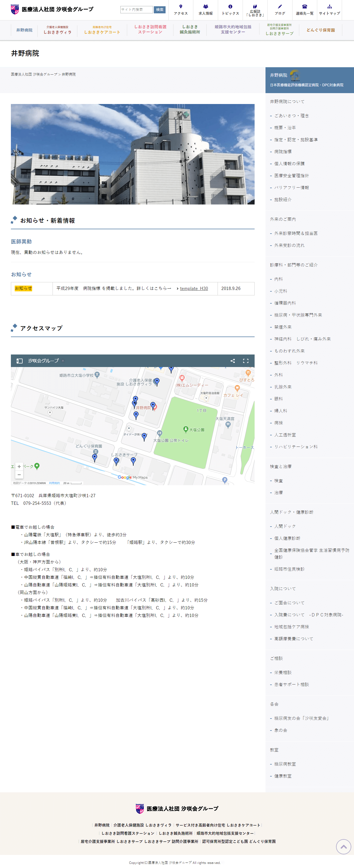
Task: Click the map 利用規約 terms link
Action: click(54, 483)
